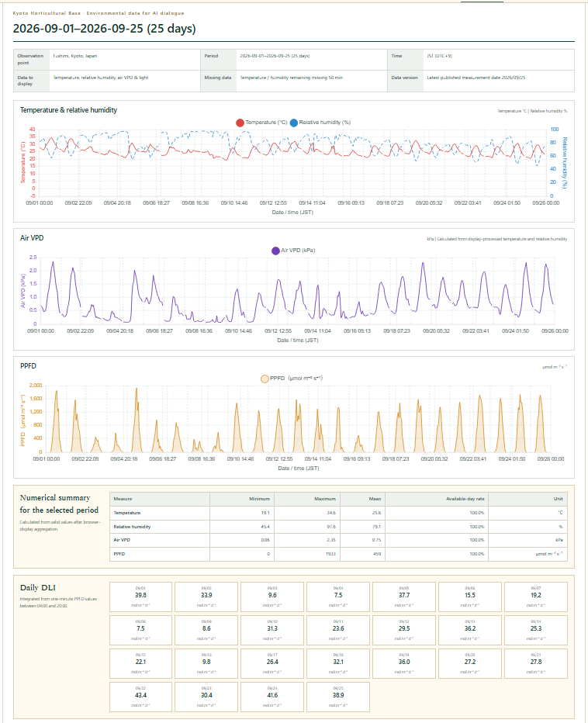Select the 09/22 DLI card showing 43.4
This screenshot has width=588, height=723.
(140, 697)
